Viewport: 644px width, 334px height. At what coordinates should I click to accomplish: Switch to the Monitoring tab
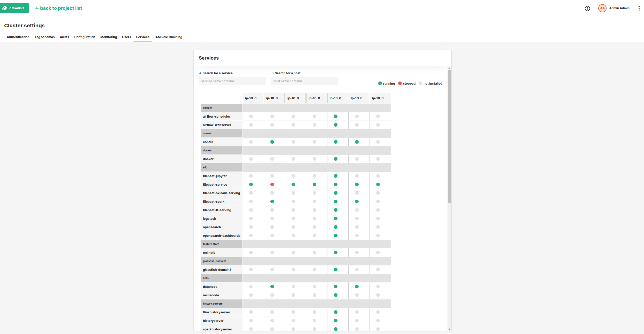tap(108, 37)
